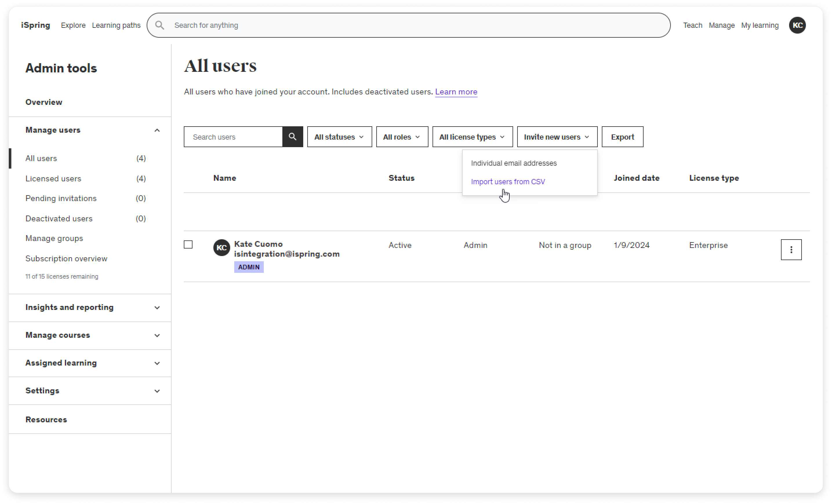Click the Enterprise license type cell
The image size is (832, 504).
click(709, 245)
